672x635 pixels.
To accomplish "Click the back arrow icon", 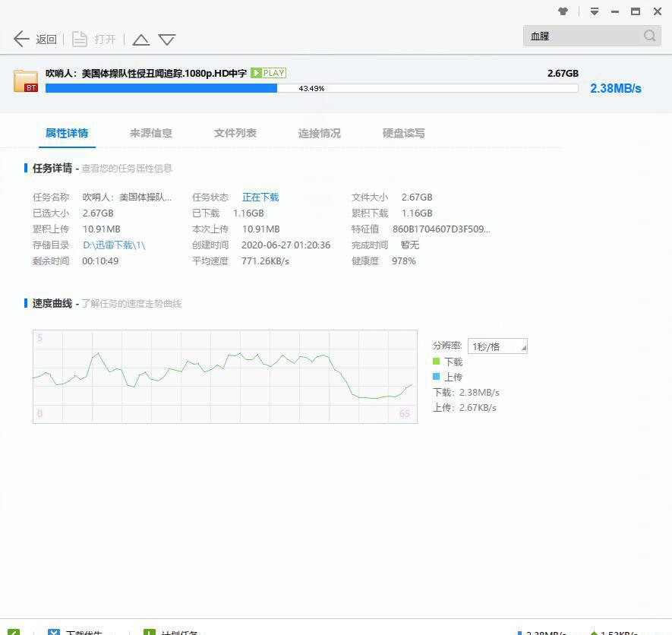I will pos(21,39).
